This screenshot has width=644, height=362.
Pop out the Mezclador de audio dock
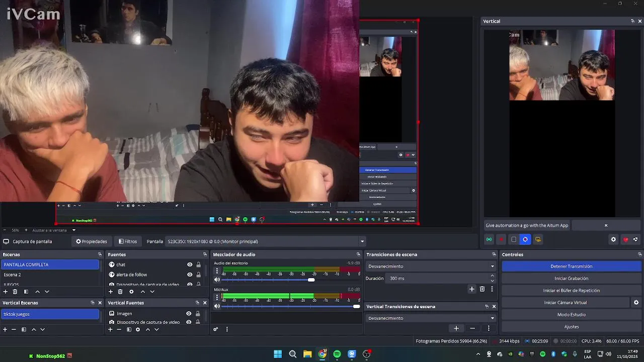[358, 254]
